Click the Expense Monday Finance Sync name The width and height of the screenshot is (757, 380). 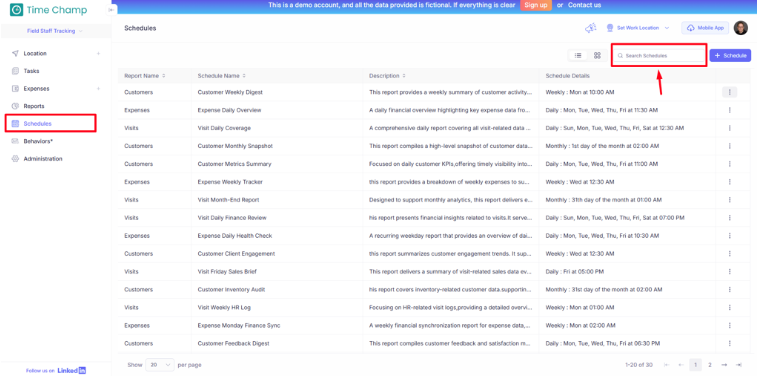239,325
